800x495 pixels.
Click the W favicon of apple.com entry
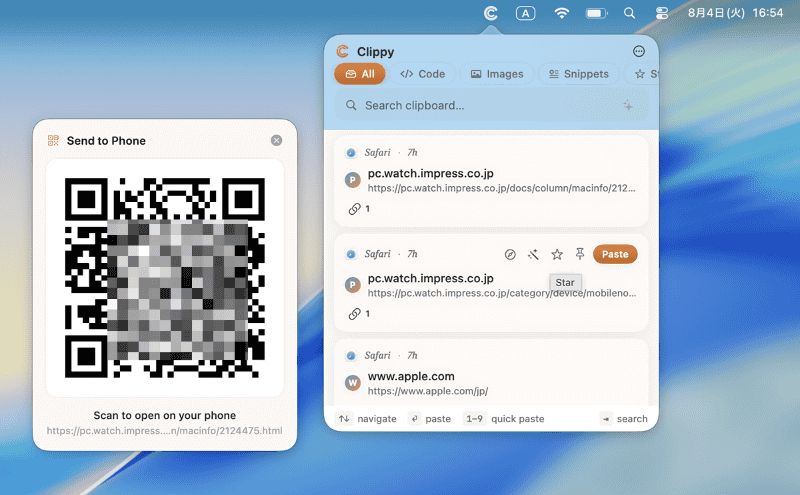353,383
